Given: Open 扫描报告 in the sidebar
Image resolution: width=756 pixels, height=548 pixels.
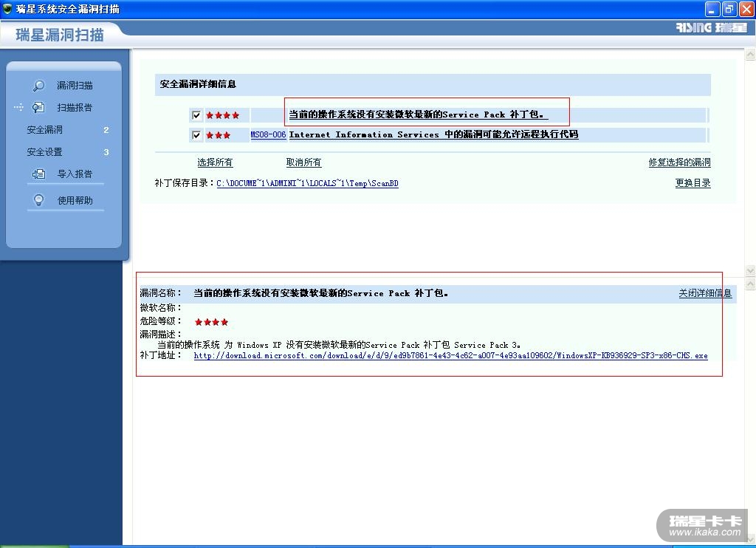Looking at the screenshot, I should tap(75, 107).
